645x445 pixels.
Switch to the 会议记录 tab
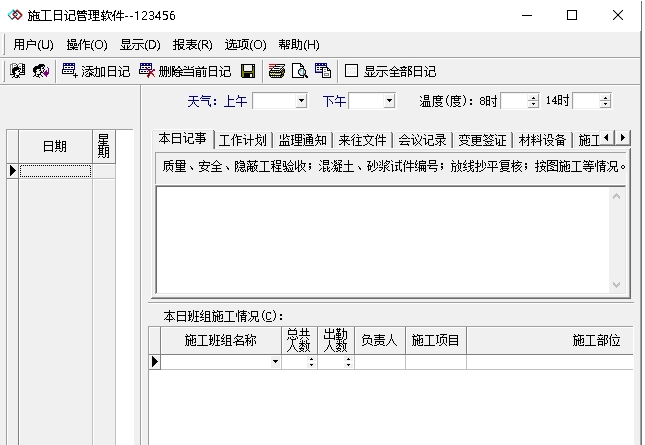pos(422,140)
